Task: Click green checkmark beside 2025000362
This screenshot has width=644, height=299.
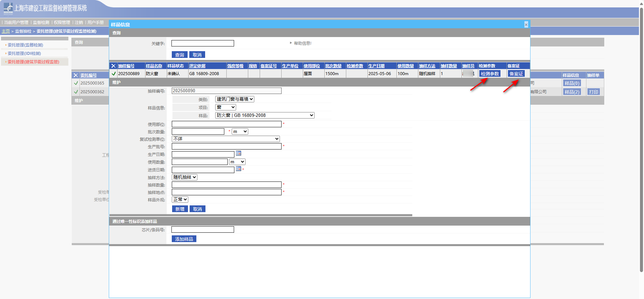Action: tap(76, 92)
